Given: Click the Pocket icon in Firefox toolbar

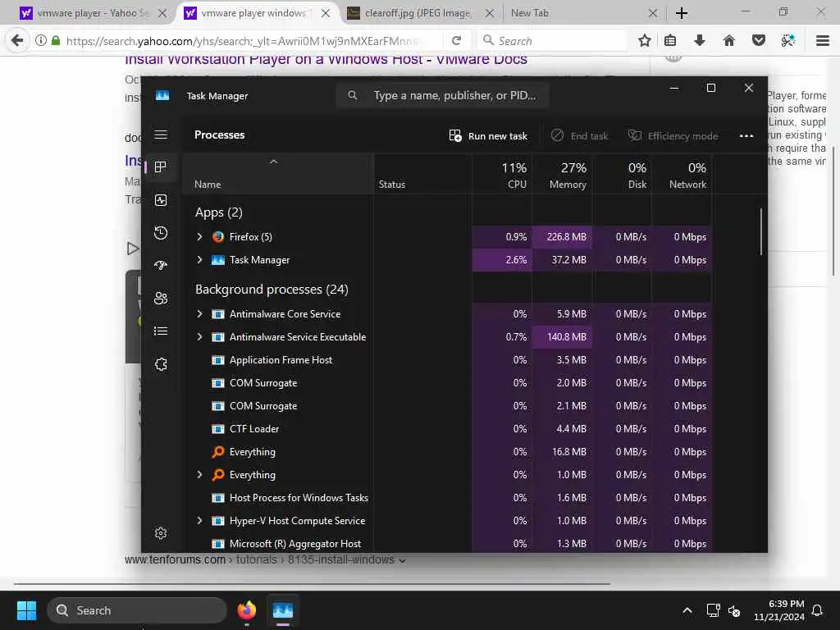Looking at the screenshot, I should pyautogui.click(x=759, y=40).
